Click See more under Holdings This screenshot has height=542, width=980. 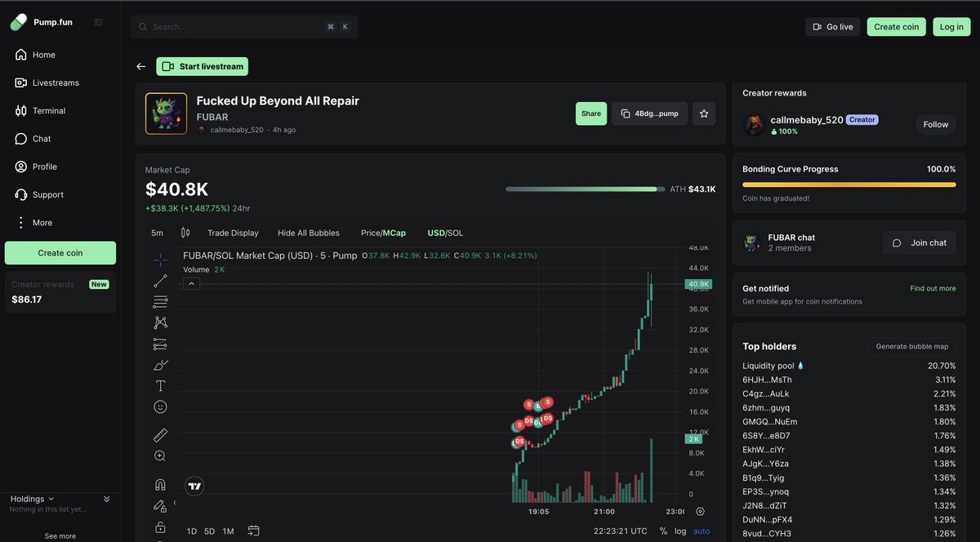(x=60, y=536)
